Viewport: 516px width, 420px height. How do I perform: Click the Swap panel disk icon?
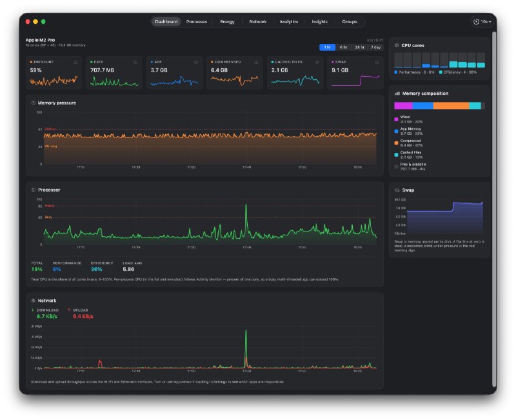397,190
